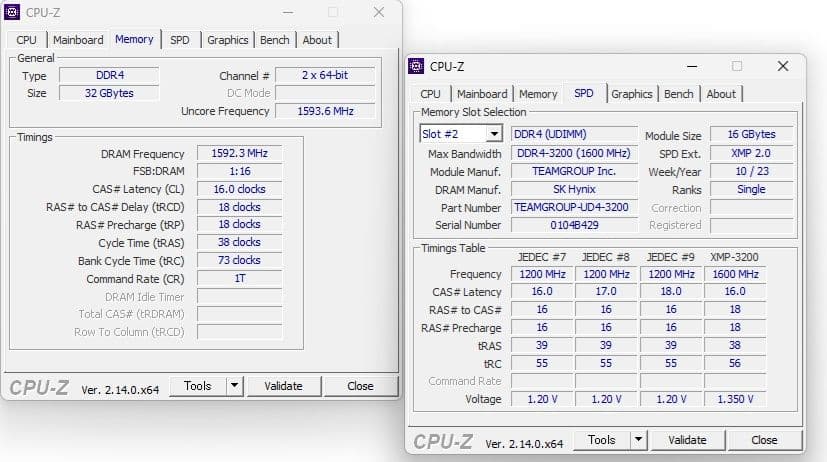
Task: Click Ranks value Single
Action: pos(752,189)
